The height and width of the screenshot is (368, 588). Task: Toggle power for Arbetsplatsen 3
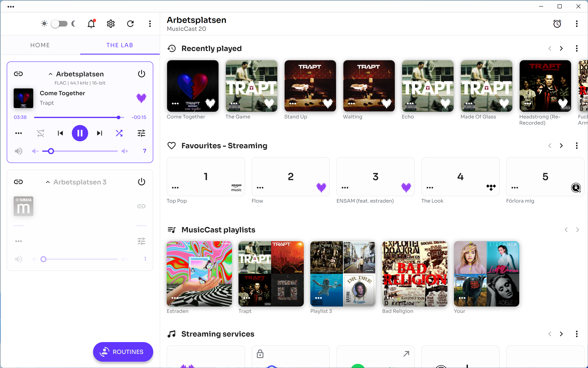142,182
